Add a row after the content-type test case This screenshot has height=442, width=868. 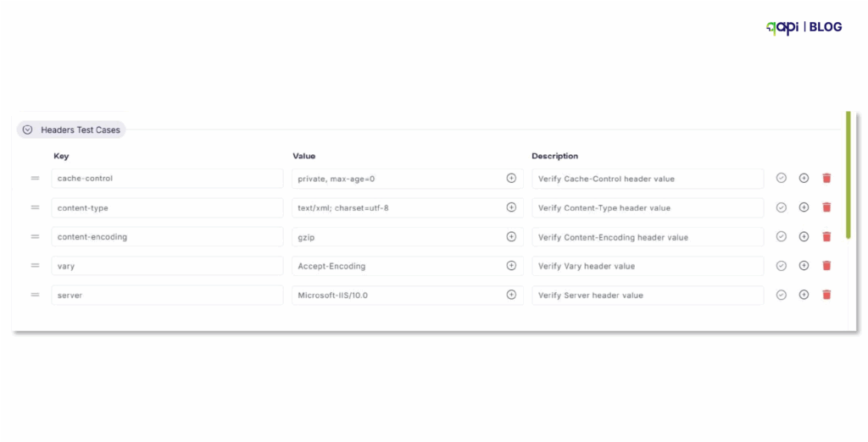coord(804,207)
